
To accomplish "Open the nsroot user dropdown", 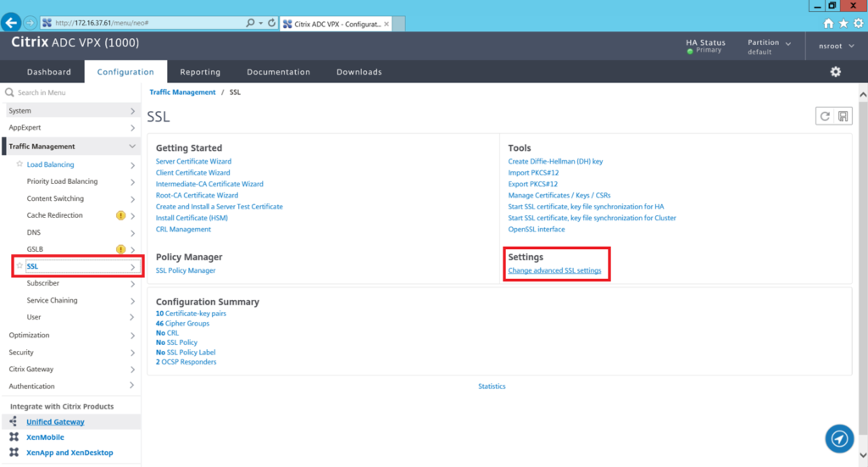I will click(836, 46).
